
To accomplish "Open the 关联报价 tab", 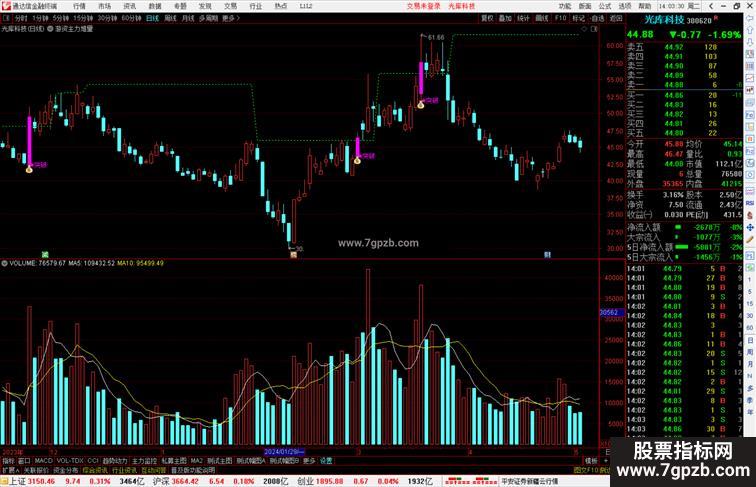I will (x=36, y=470).
